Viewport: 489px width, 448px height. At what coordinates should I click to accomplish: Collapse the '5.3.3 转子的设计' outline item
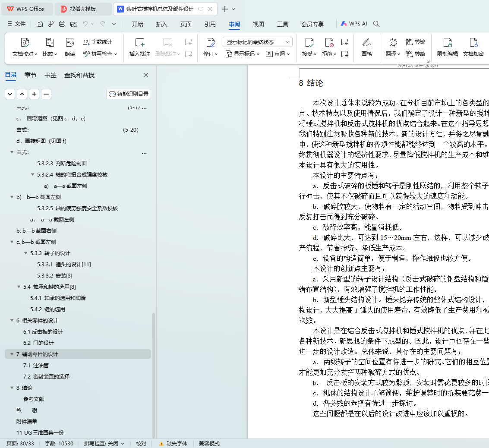click(25, 253)
